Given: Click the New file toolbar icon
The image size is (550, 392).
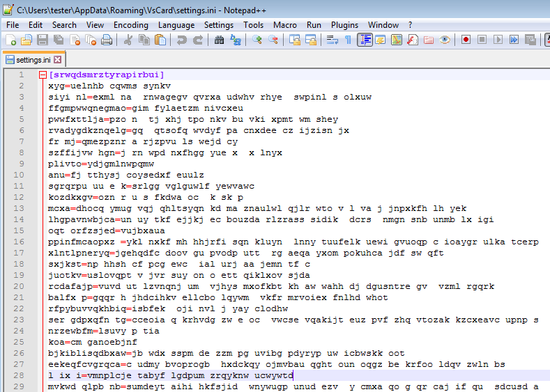Looking at the screenshot, I should click(11, 40).
